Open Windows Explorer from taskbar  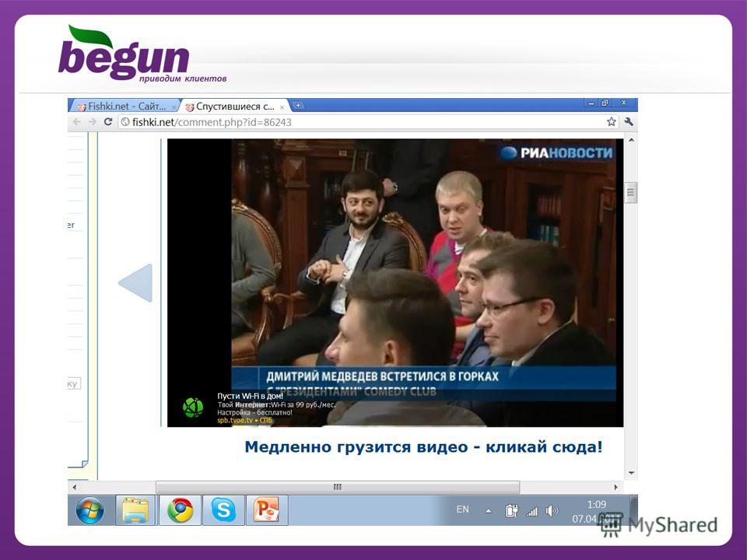coord(135,510)
